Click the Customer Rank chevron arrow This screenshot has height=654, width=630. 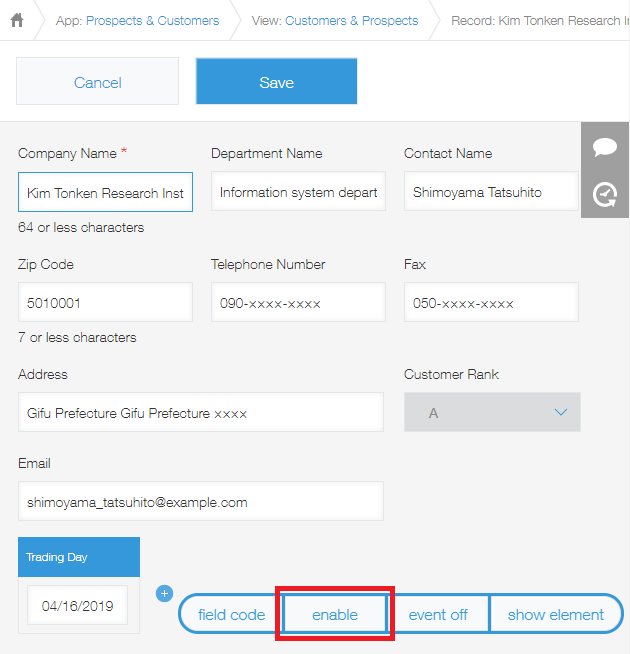pos(561,413)
